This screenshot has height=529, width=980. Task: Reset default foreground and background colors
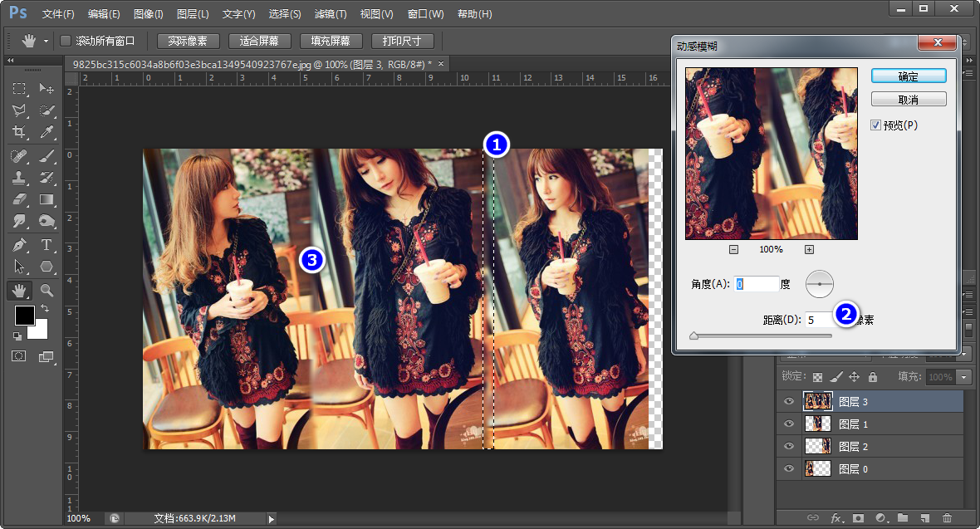click(17, 336)
